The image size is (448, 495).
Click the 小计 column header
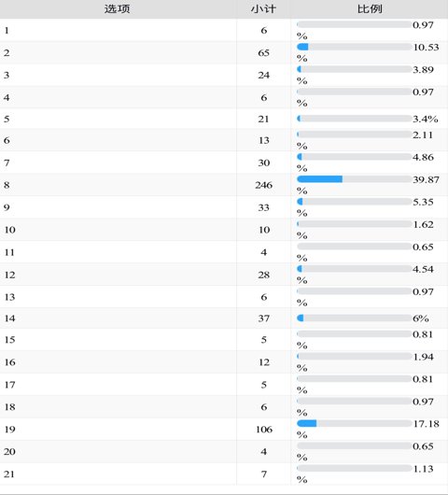tap(263, 8)
